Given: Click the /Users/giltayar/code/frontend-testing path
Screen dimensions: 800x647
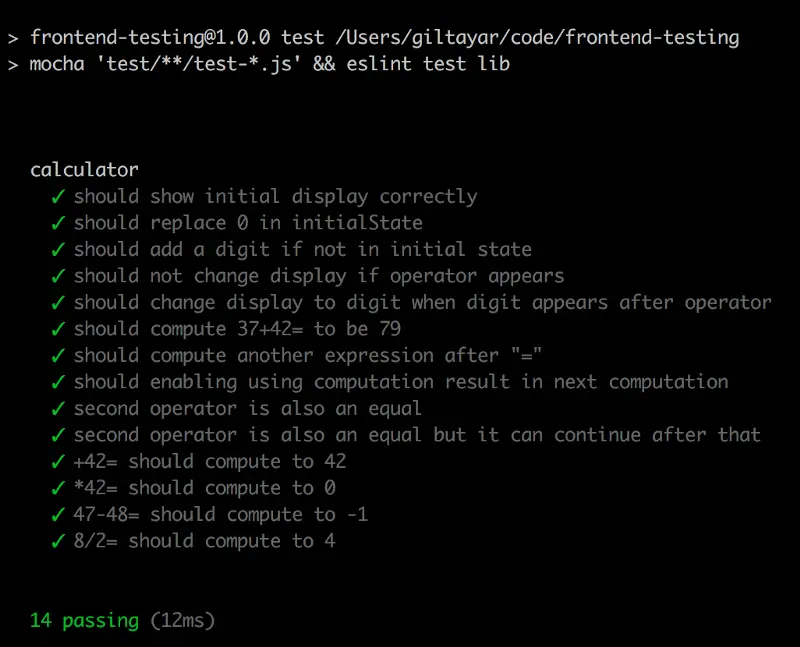Looking at the screenshot, I should (x=537, y=38).
